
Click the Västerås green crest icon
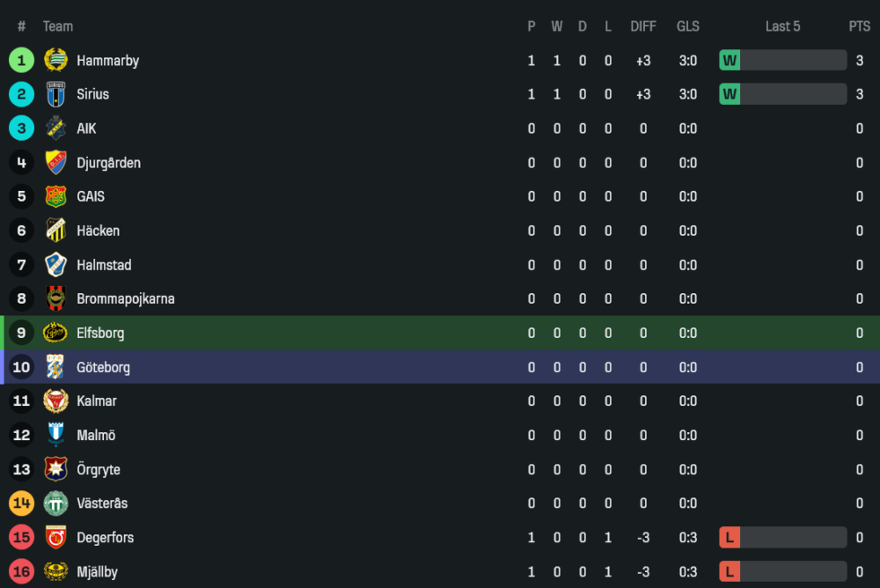point(55,503)
